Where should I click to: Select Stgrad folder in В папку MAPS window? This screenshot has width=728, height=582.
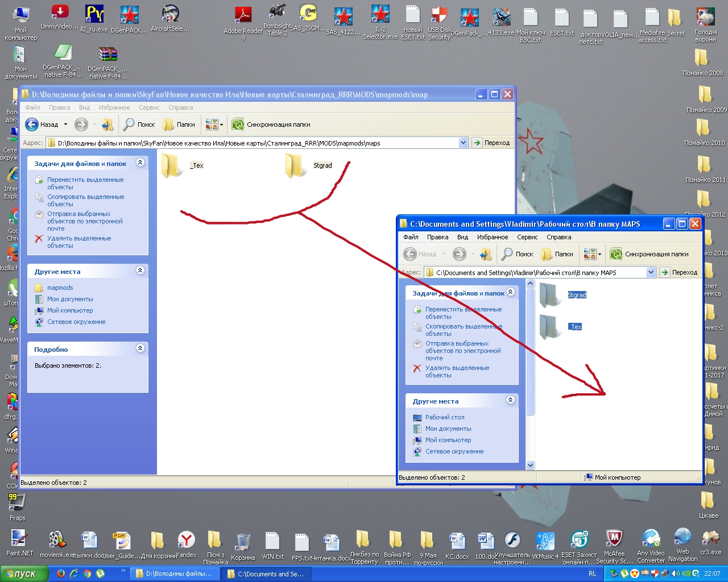[562, 295]
